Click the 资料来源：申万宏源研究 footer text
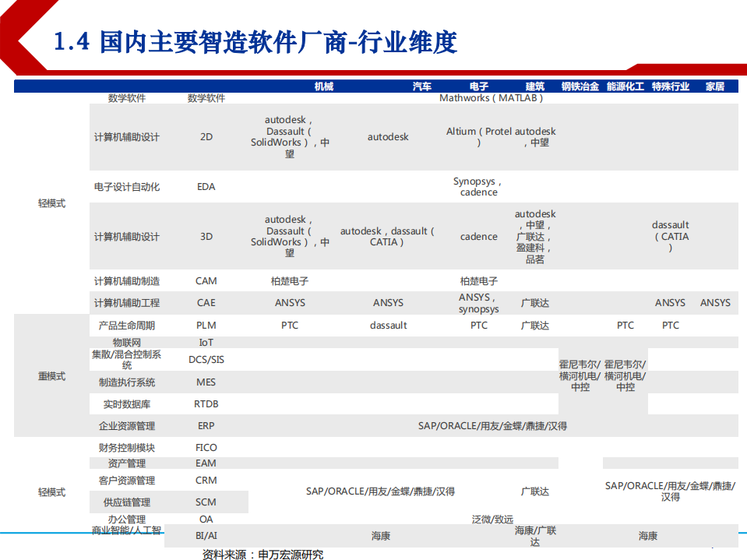The height and width of the screenshot is (560, 747). pos(263,555)
